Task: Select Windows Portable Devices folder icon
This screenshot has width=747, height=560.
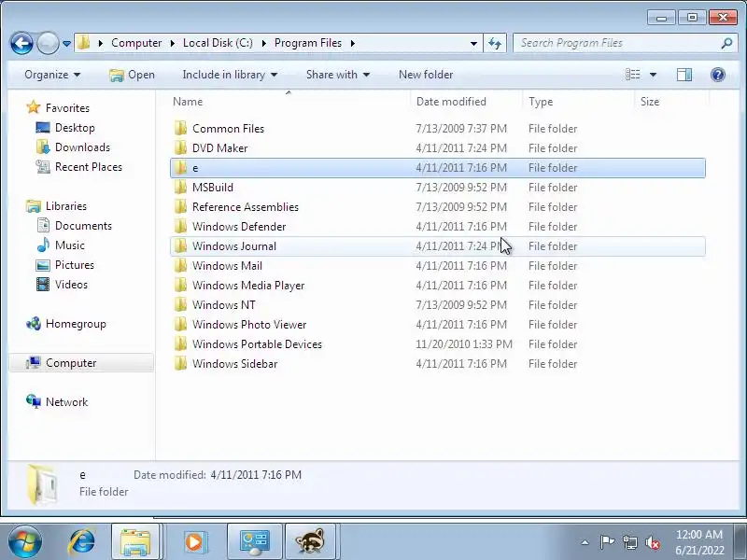Action: coord(180,343)
